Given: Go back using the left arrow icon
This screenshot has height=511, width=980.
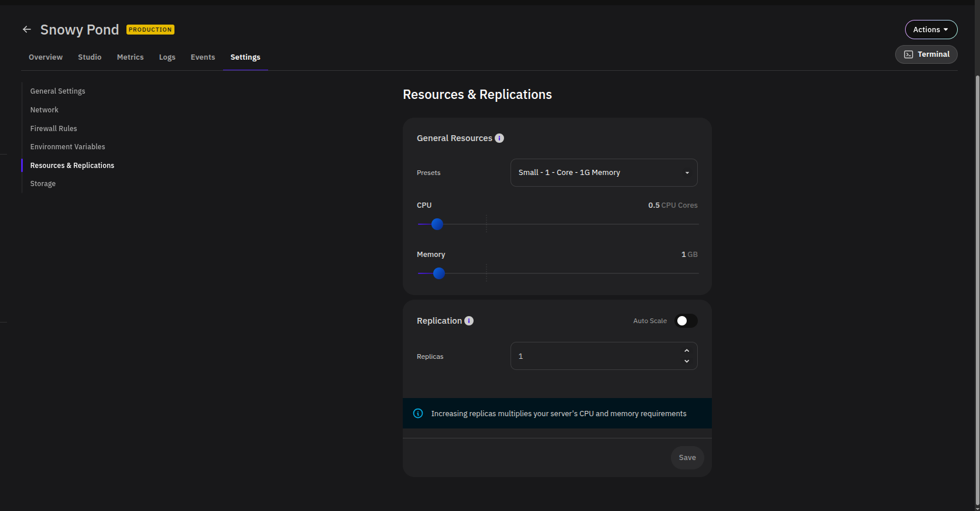Looking at the screenshot, I should point(27,29).
